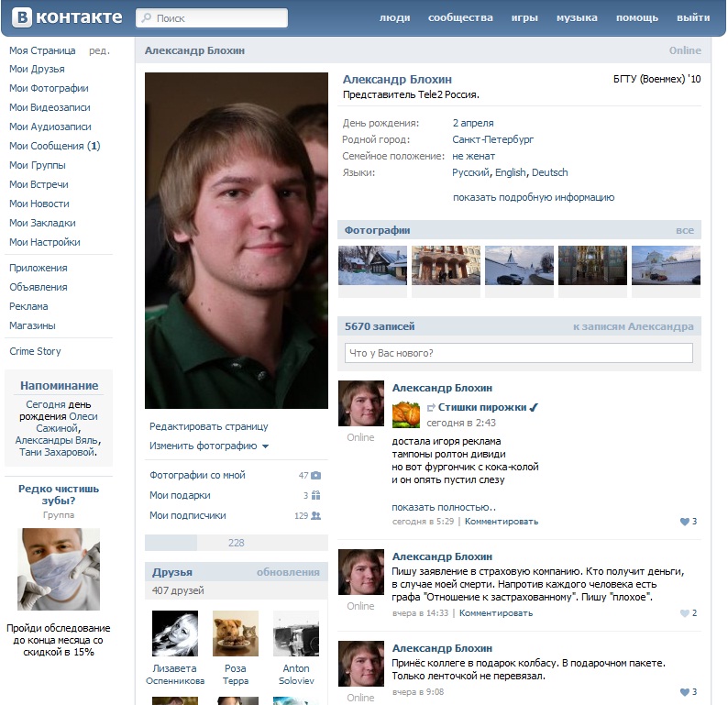Click ред. next to Моя Страница
This screenshot has width=728, height=705.
(x=99, y=50)
